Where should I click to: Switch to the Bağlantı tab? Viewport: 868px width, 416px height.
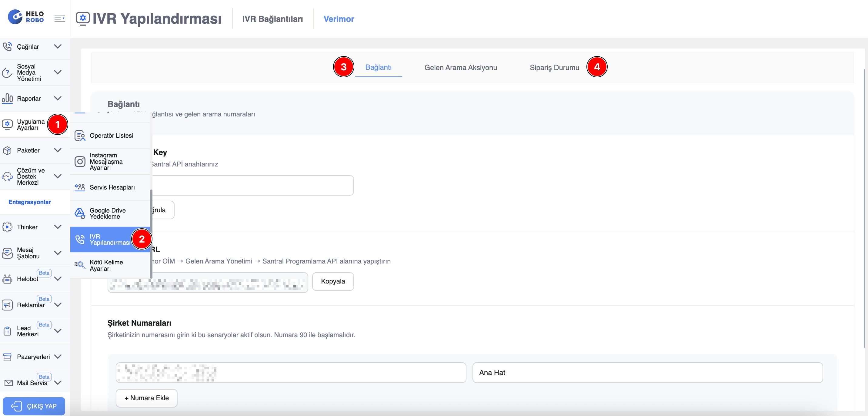(x=379, y=67)
